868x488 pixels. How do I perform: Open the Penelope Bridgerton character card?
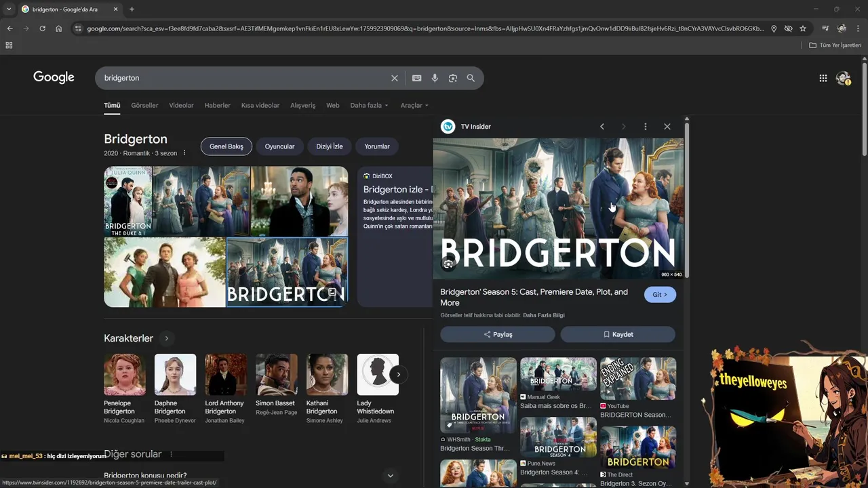124,389
